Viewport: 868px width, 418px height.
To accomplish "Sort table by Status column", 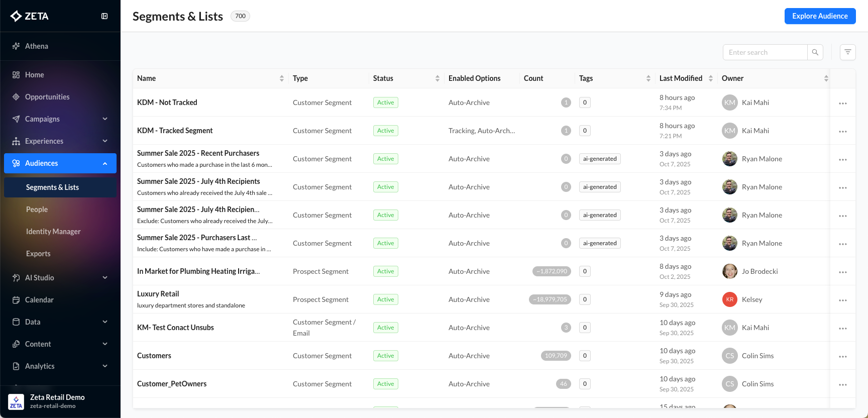I will pyautogui.click(x=437, y=78).
